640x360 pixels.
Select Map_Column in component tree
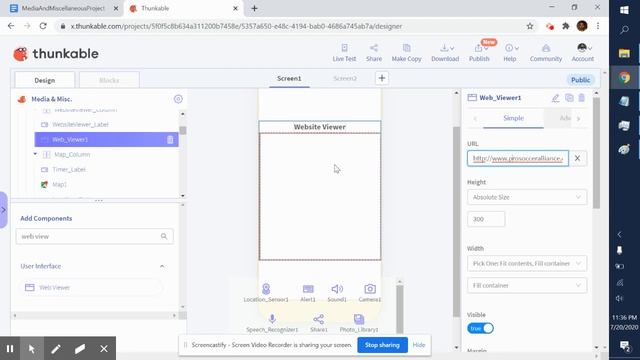(72, 154)
